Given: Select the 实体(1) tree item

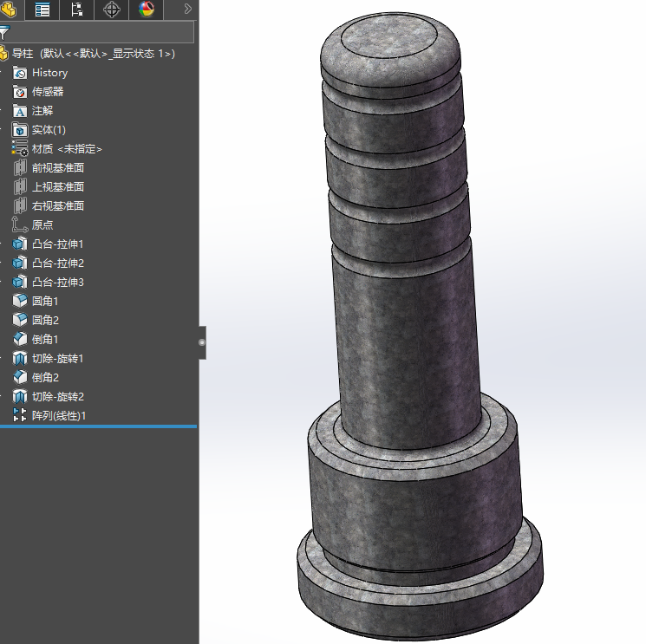Looking at the screenshot, I should click(49, 130).
